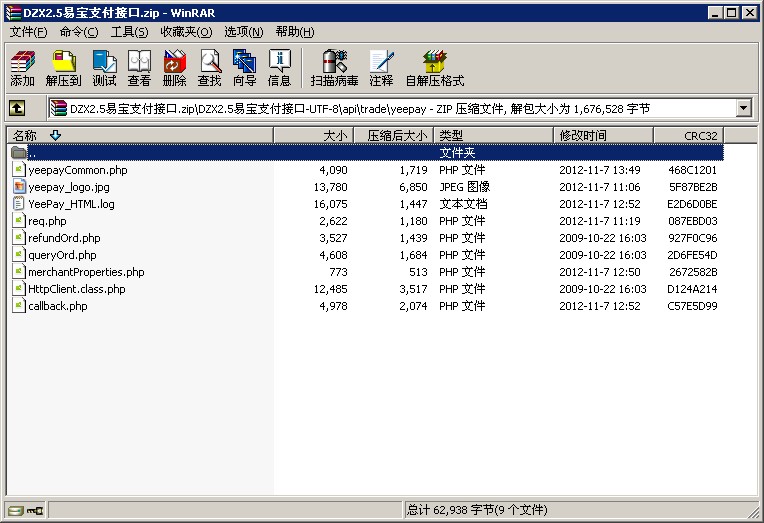Select the merchantProperties.php file icon
The height and width of the screenshot is (523, 764).
pyautogui.click(x=19, y=272)
